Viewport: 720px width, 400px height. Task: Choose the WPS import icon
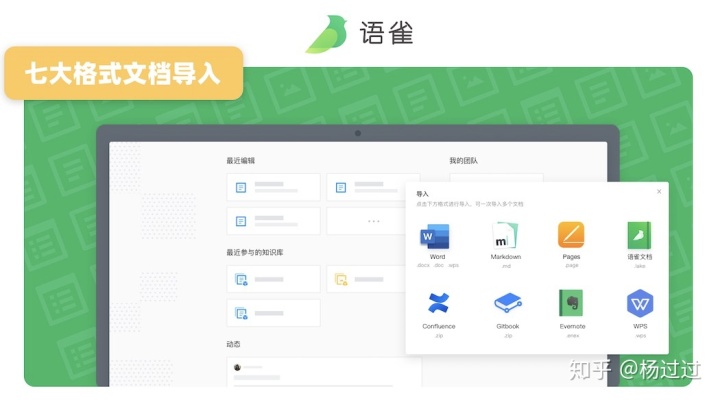tap(640, 304)
